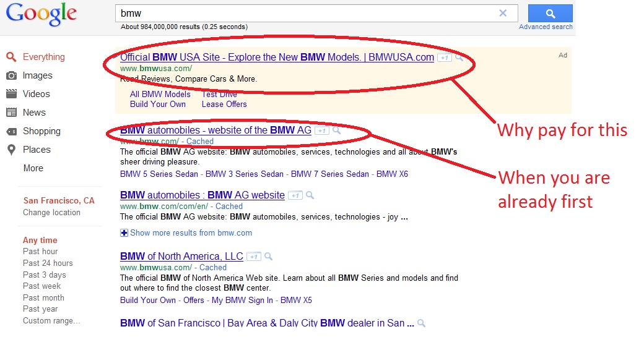The height and width of the screenshot is (350, 644).
Task: Clear the search box with the X icon
Action: point(503,13)
